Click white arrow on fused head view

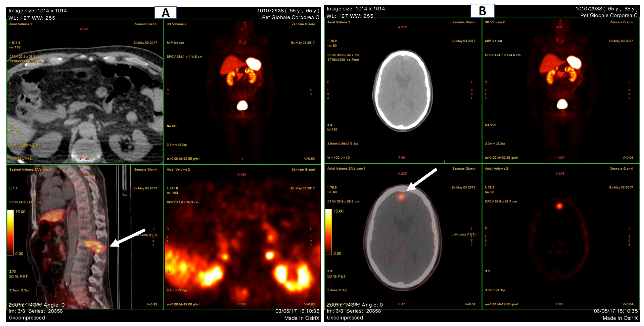click(422, 179)
